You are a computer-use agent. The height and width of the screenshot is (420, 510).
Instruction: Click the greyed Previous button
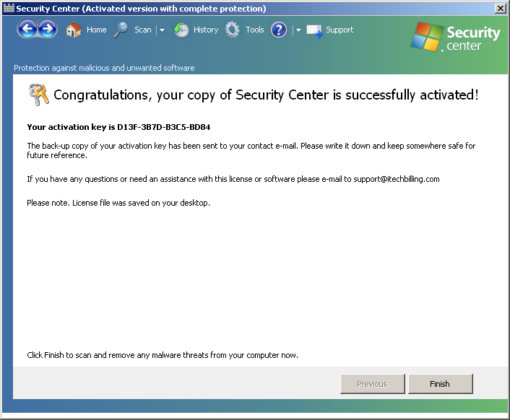[373, 384]
